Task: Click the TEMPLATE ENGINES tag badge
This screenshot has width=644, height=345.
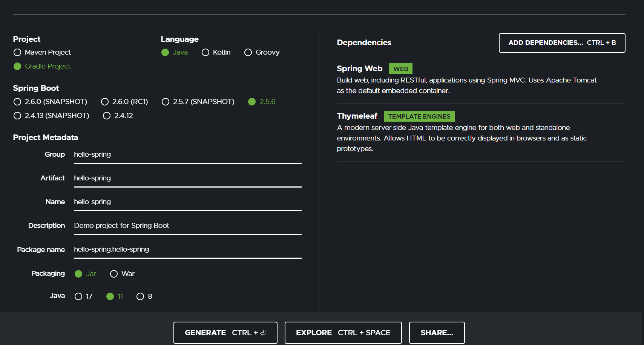Action: tap(419, 116)
